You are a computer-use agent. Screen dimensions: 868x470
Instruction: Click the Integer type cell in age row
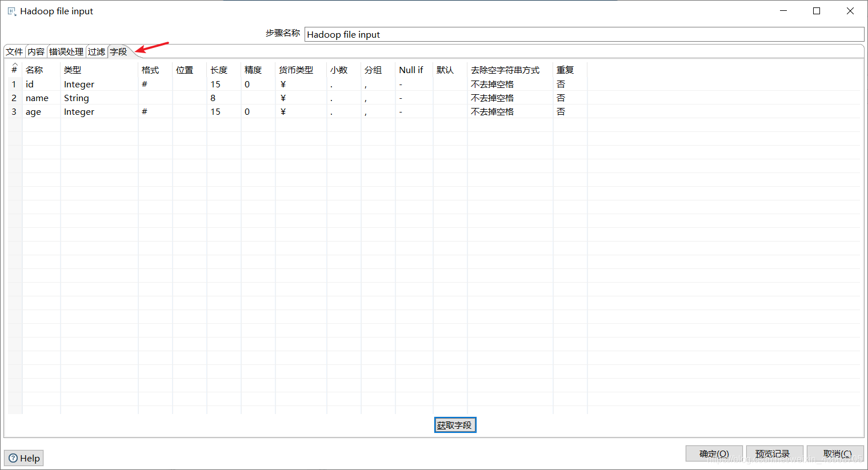click(x=99, y=111)
